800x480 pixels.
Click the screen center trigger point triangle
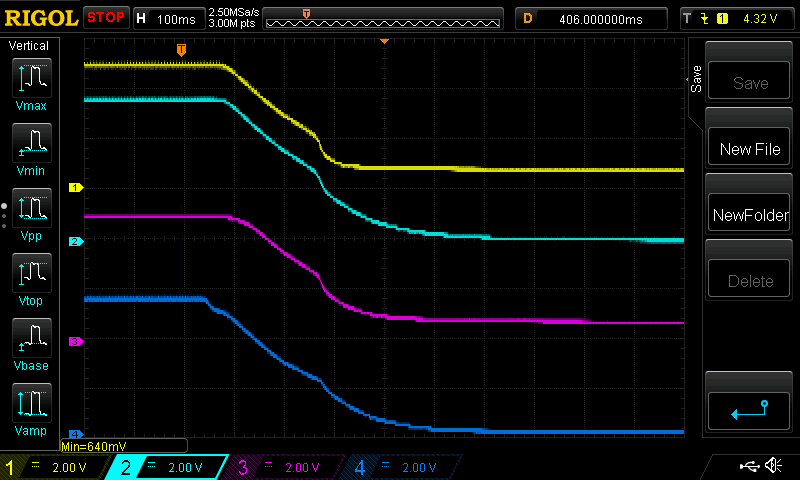pyautogui.click(x=385, y=41)
